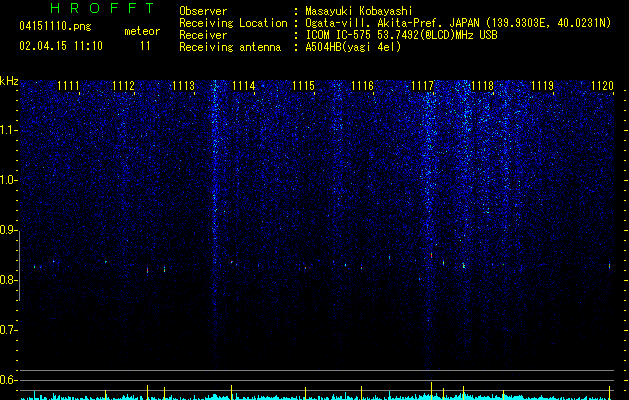Click the Observer label
This screenshot has width=629, height=400.
pyautogui.click(x=203, y=11)
